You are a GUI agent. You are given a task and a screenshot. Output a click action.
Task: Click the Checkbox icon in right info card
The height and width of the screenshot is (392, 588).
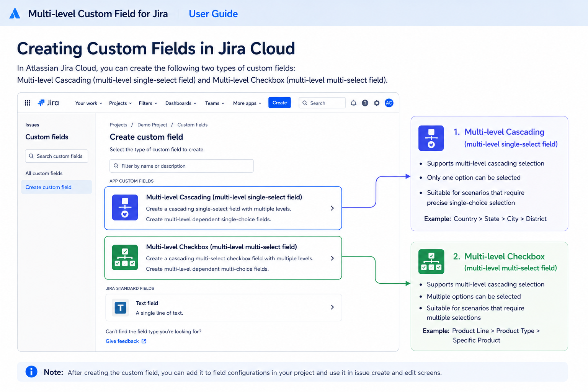click(431, 261)
